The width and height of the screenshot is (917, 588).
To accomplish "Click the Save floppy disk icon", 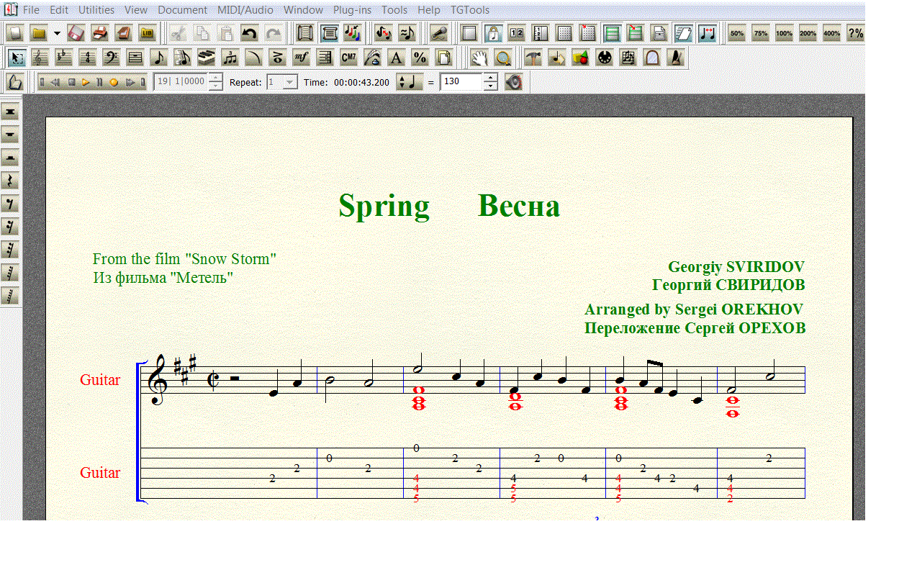I will click(76, 32).
